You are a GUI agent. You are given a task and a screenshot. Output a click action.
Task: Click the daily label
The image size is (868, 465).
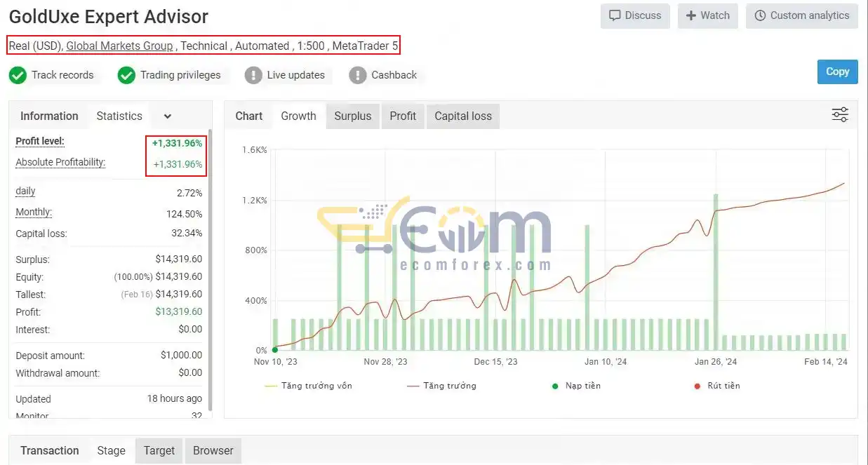click(x=25, y=191)
